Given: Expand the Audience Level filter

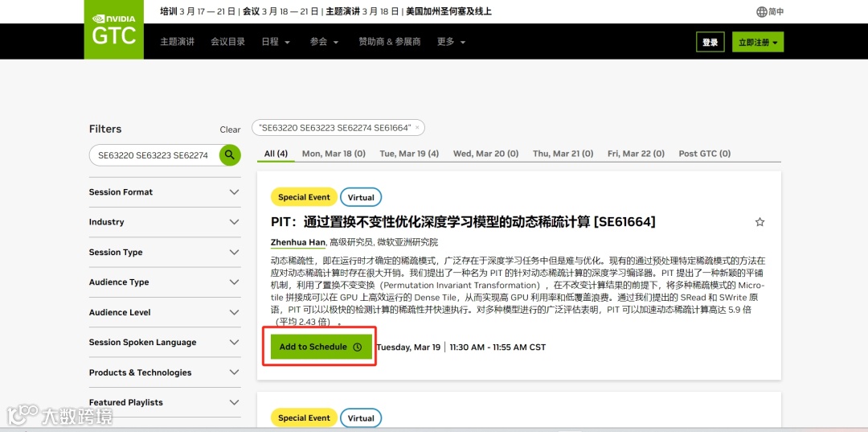Looking at the screenshot, I should pos(165,312).
